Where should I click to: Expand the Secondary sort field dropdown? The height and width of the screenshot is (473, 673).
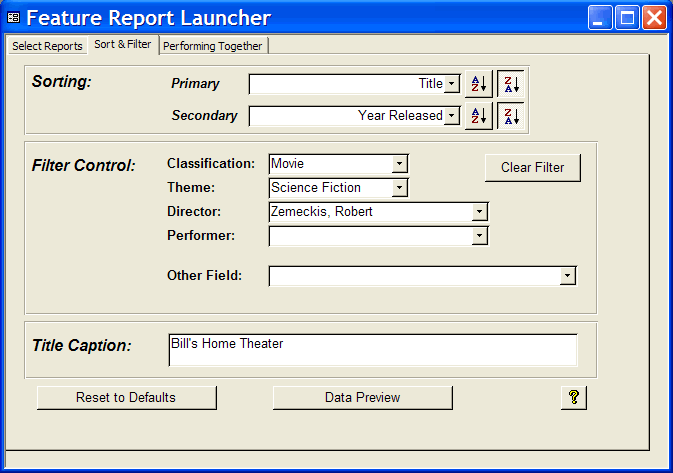[x=452, y=116]
